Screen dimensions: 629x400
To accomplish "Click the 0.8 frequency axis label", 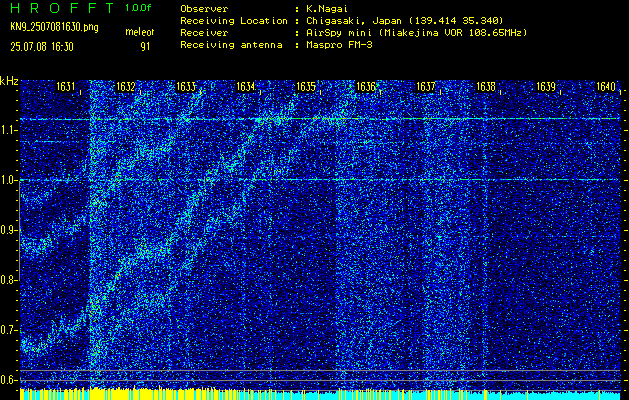I will [x=8, y=280].
